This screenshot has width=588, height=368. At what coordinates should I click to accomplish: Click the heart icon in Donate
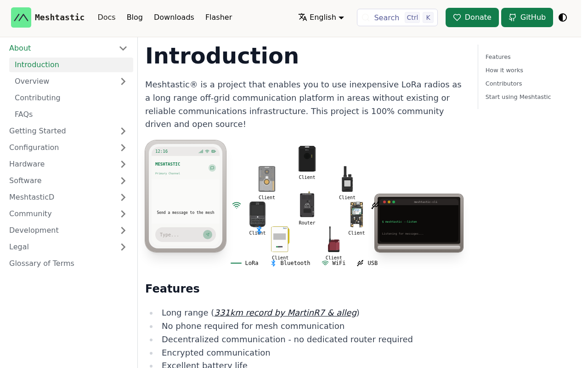457,17
